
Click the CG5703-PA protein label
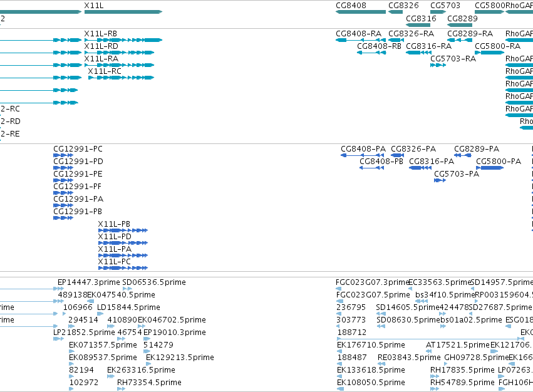[457, 174]
